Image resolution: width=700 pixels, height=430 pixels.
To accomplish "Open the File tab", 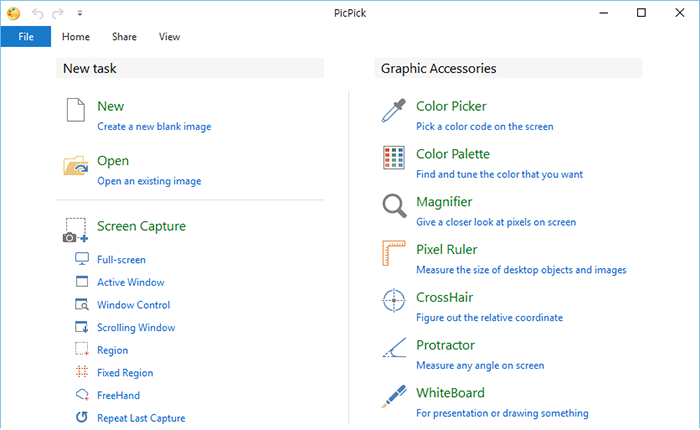I will pos(26,37).
